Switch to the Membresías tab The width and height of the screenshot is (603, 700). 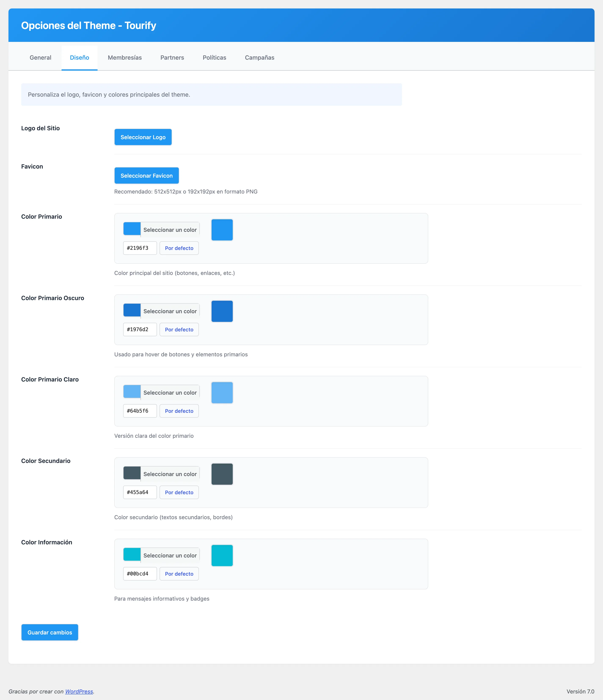[x=125, y=58]
